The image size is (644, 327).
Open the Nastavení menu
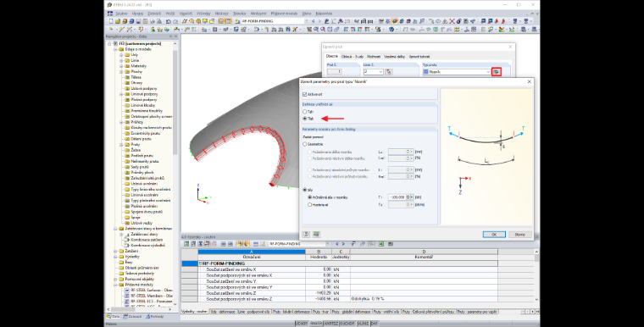258,14
